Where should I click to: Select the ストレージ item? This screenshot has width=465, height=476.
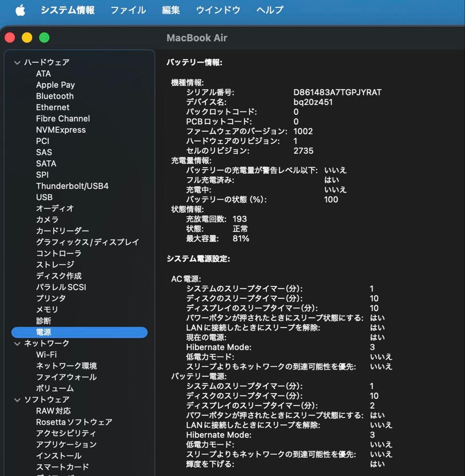55,264
